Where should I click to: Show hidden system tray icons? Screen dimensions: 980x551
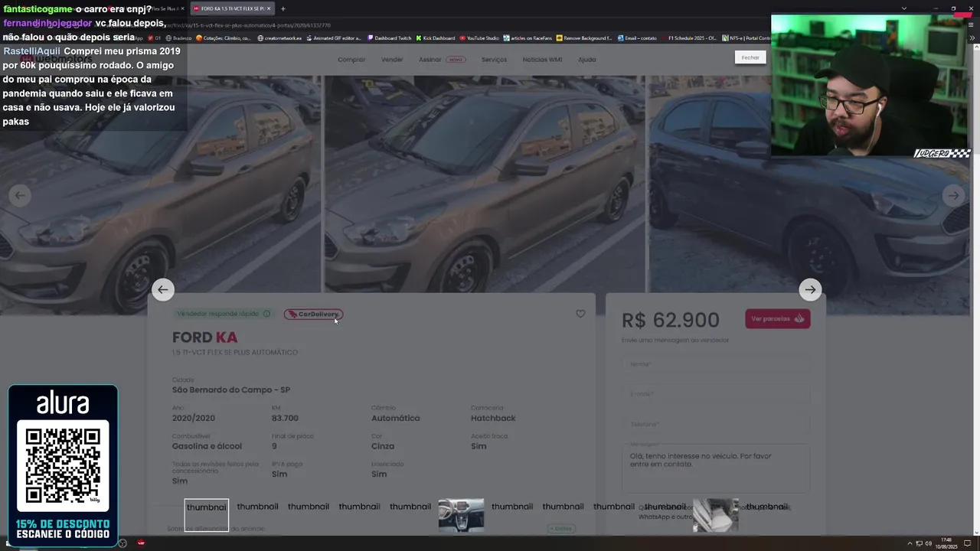908,543
